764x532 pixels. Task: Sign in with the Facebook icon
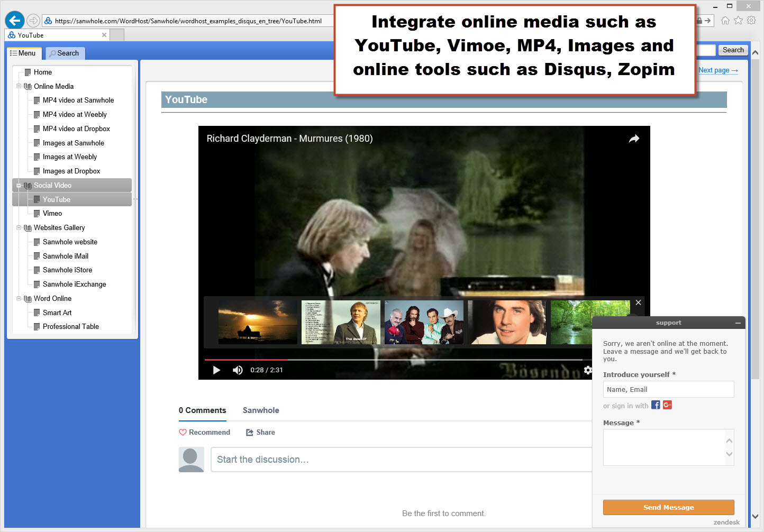[656, 405]
